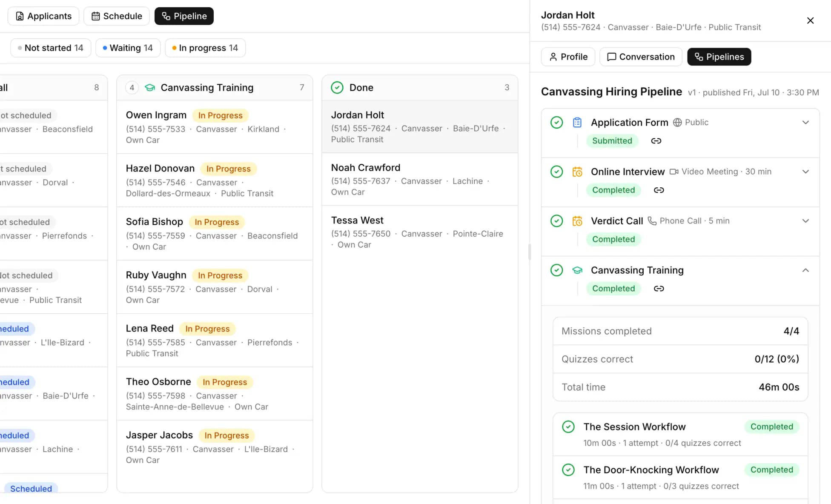Select Jordan Holt card in Done column
This screenshot has height=504, width=831.
pos(420,126)
